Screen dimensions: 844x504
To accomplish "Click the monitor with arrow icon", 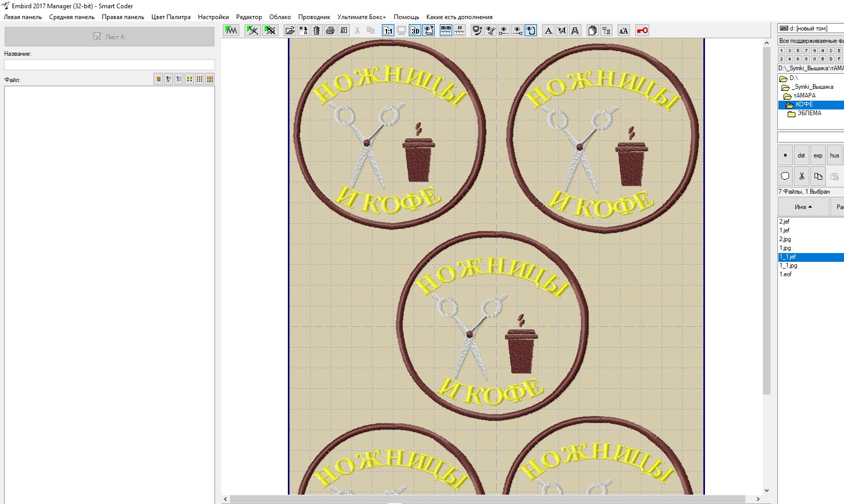I will pos(477,30).
